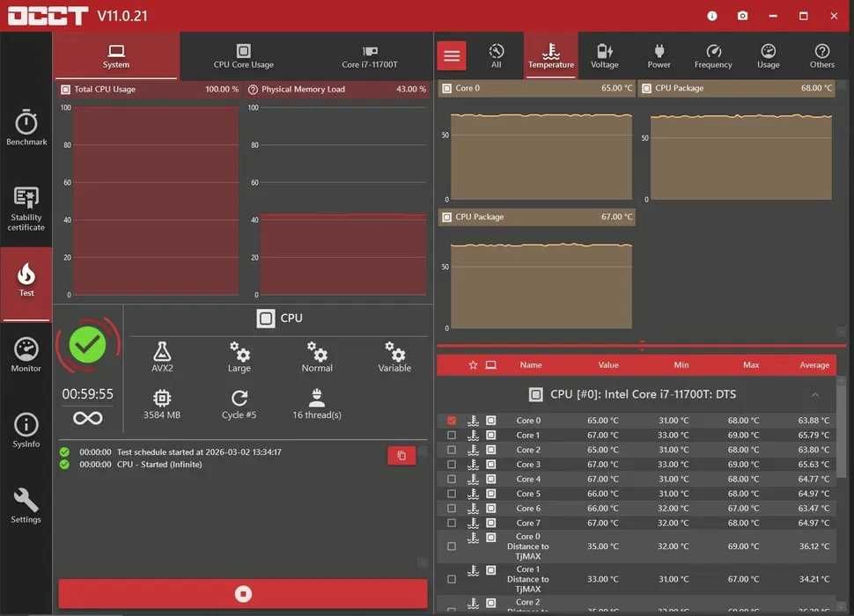854x616 pixels.
Task: Select the Voltage sensor tab
Action: click(x=605, y=55)
